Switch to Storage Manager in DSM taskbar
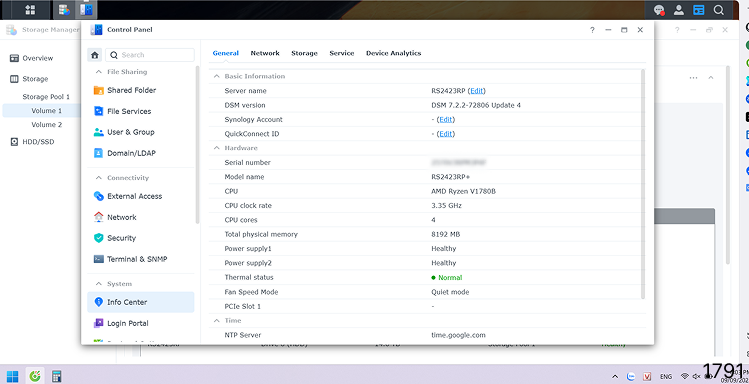 click(x=64, y=10)
